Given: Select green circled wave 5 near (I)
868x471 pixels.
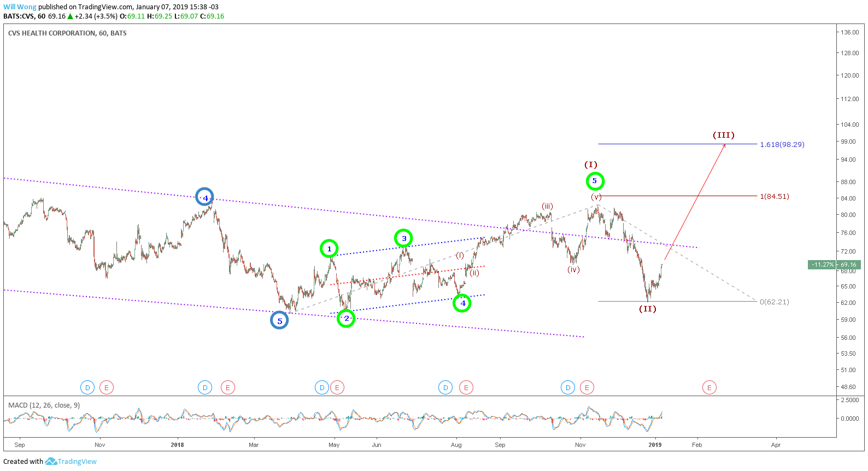Looking at the screenshot, I should click(595, 181).
